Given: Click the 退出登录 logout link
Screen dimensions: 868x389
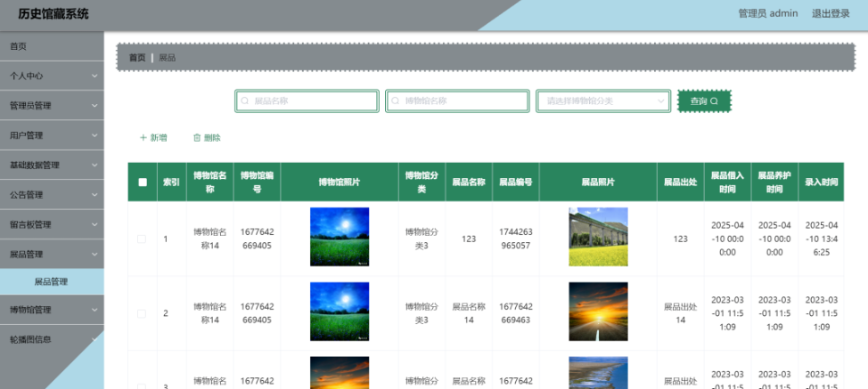Looking at the screenshot, I should click(831, 13).
